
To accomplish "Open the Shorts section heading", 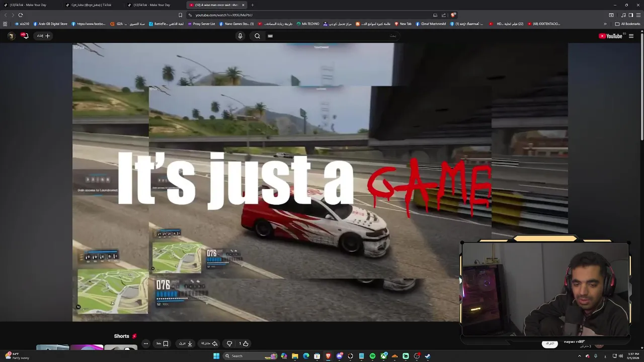I will pos(125,336).
